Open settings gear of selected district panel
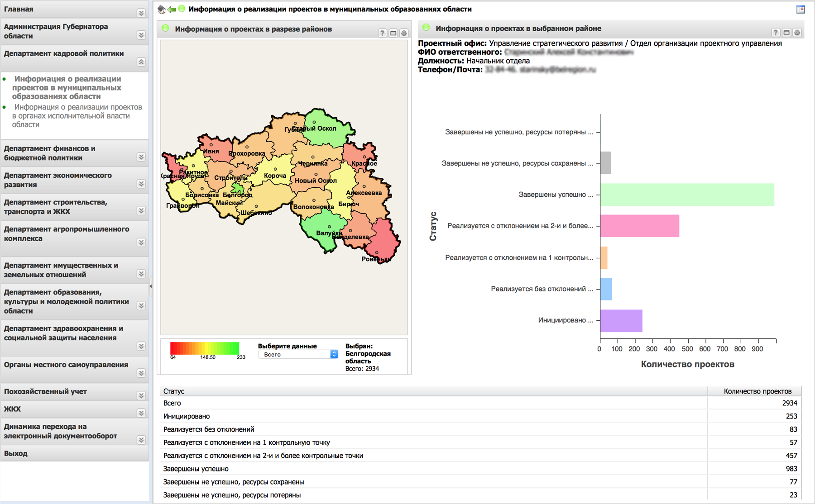The height and width of the screenshot is (504, 815). pyautogui.click(x=797, y=33)
